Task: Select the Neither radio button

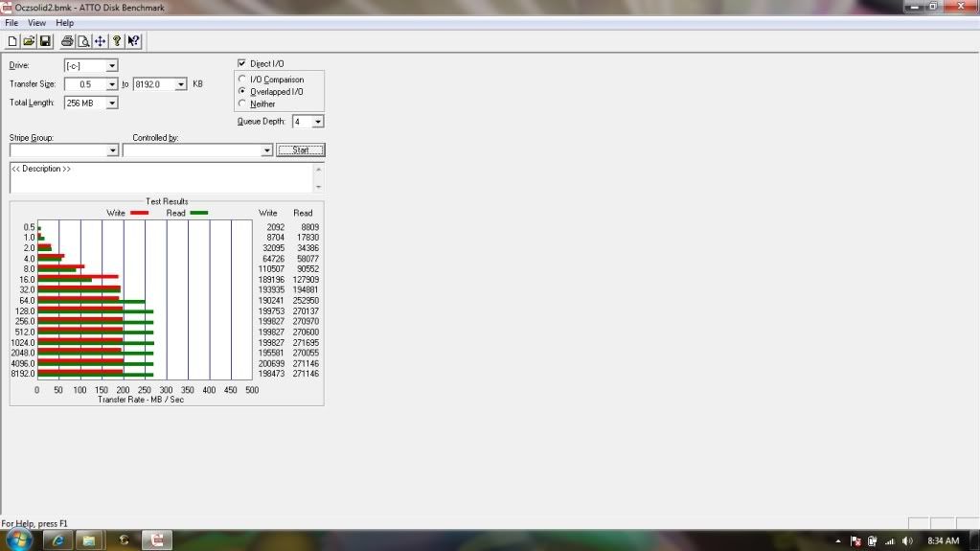Action: coord(241,103)
